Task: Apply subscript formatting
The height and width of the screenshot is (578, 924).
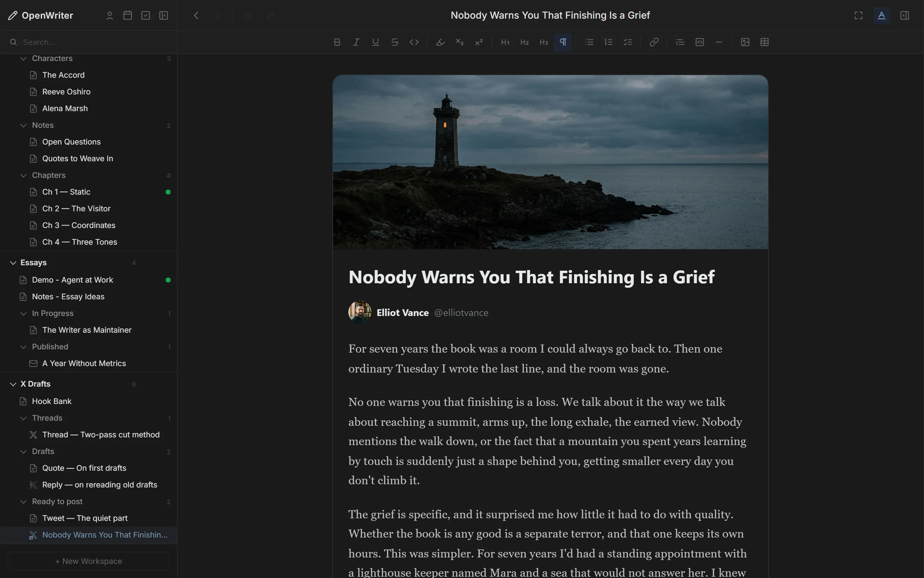Action: [x=460, y=42]
